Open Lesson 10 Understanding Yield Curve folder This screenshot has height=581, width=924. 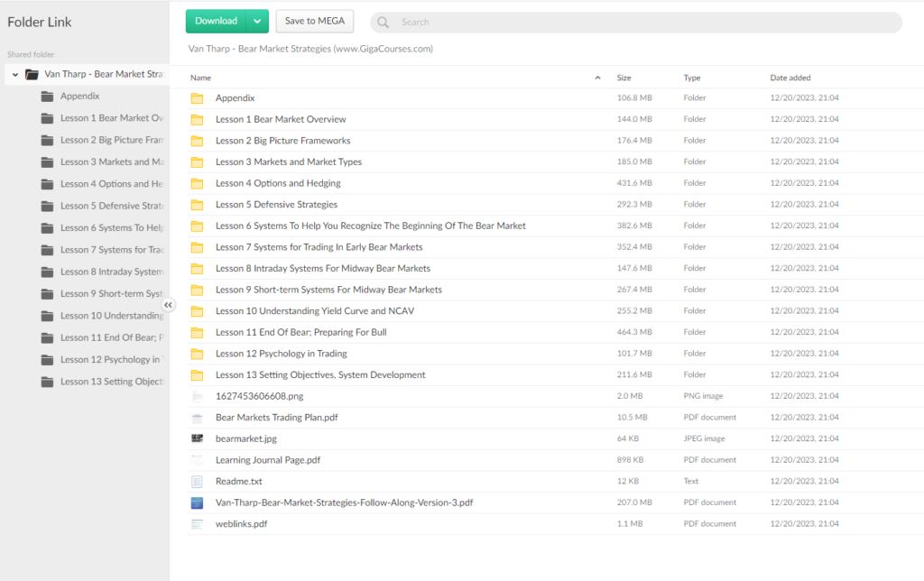[x=314, y=311]
